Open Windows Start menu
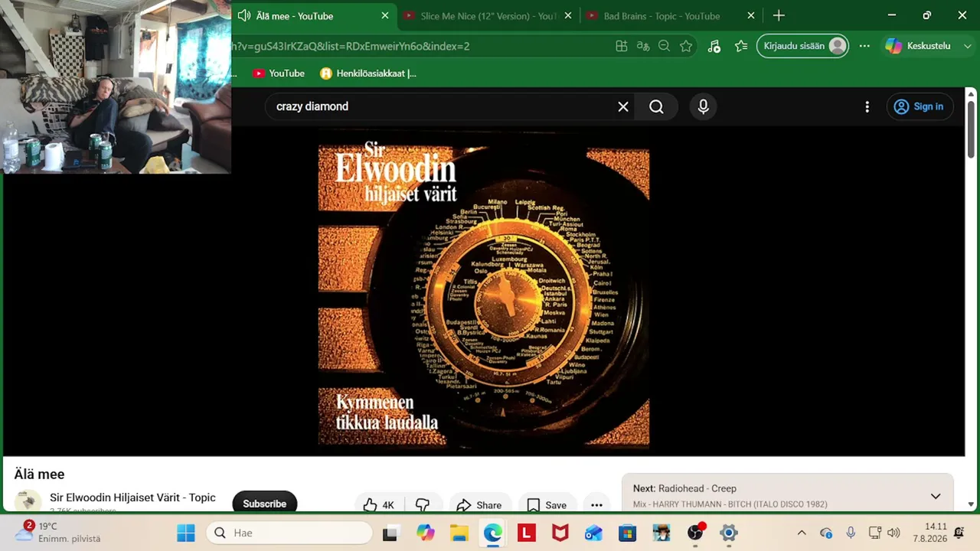Screen dimensions: 980x551 pyautogui.click(x=186, y=533)
